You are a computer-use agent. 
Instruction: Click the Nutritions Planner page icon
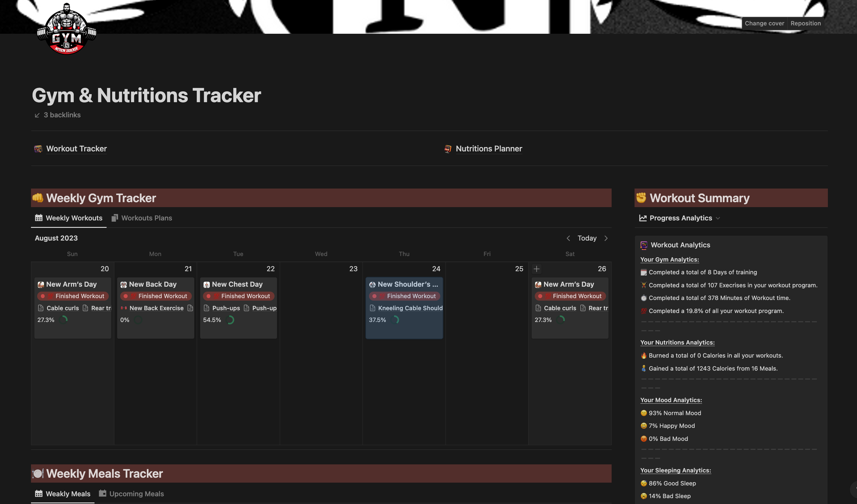(447, 149)
